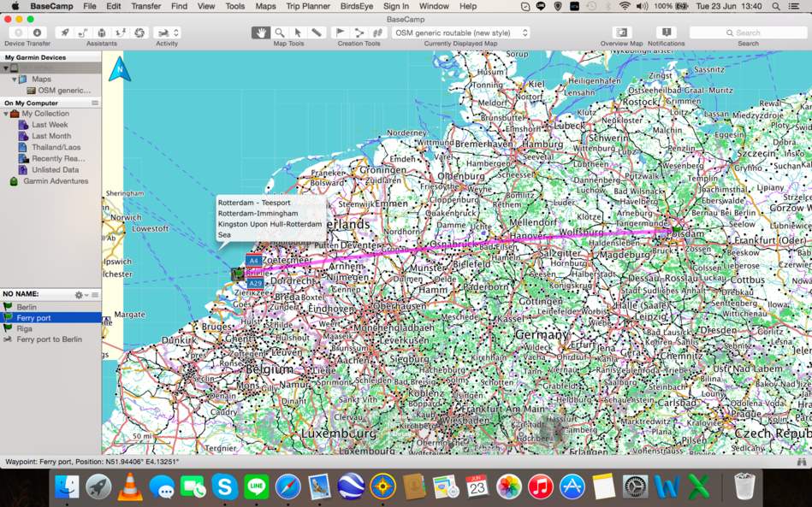This screenshot has width=812, height=507.
Task: Select the Last Month list
Action: [51, 136]
